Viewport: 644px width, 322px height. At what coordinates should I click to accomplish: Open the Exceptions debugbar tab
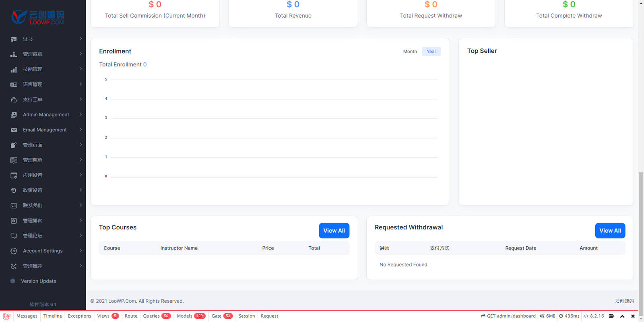[79, 316]
